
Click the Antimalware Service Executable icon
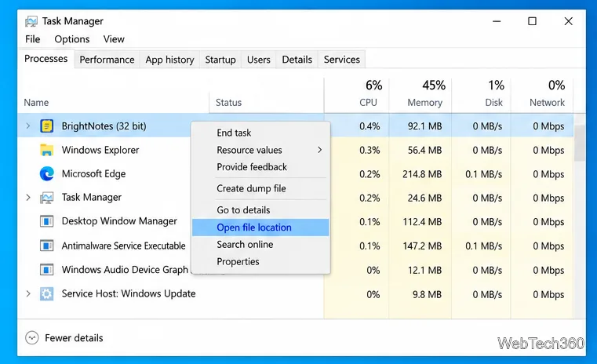point(47,246)
